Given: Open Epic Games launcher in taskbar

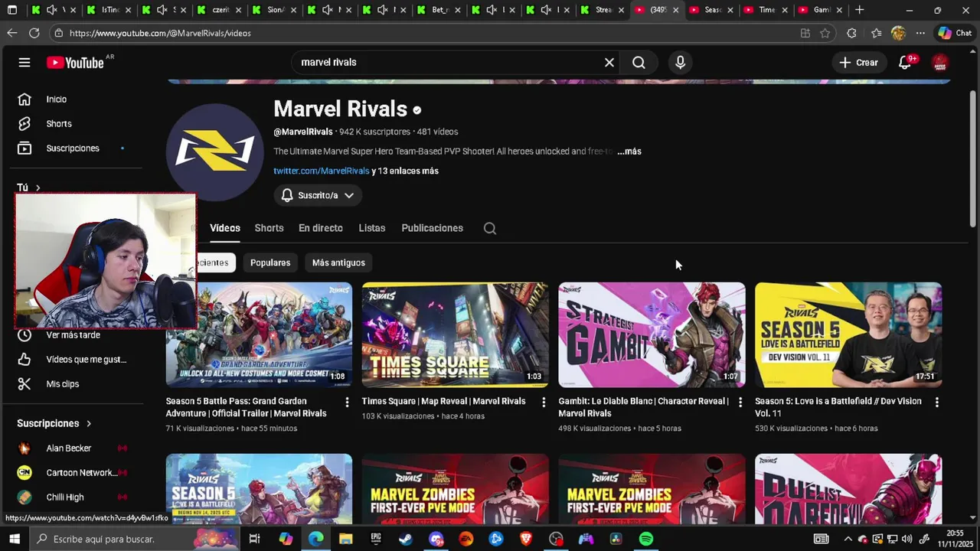Looking at the screenshot, I should pyautogui.click(x=376, y=539).
